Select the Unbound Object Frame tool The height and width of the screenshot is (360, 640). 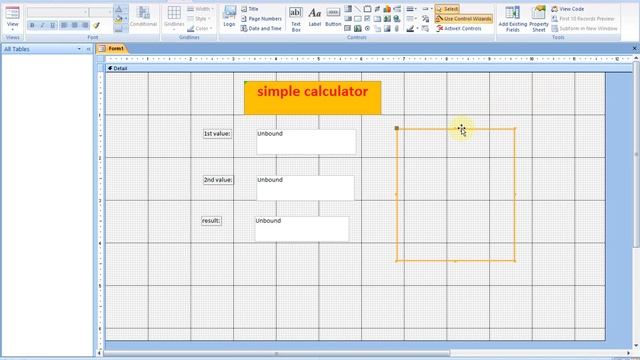point(387,18)
